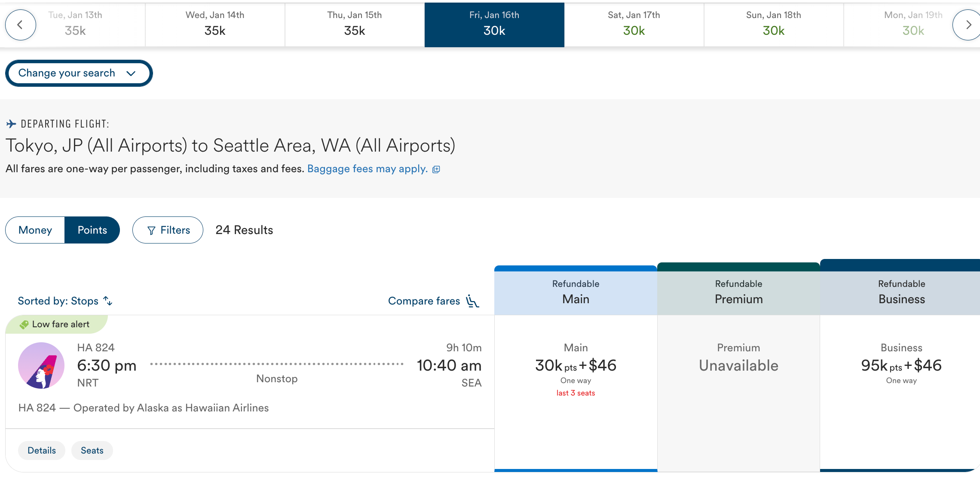Open Details for flight HA 824

pyautogui.click(x=42, y=451)
